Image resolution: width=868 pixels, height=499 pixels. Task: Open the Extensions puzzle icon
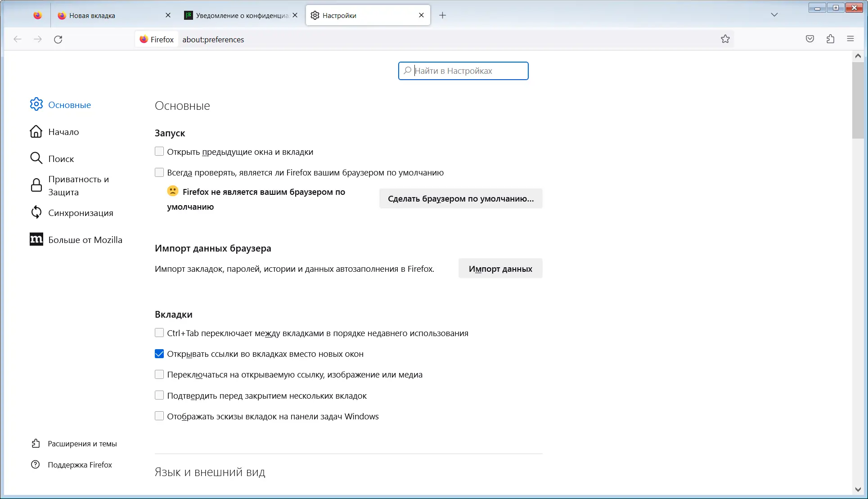pyautogui.click(x=830, y=39)
